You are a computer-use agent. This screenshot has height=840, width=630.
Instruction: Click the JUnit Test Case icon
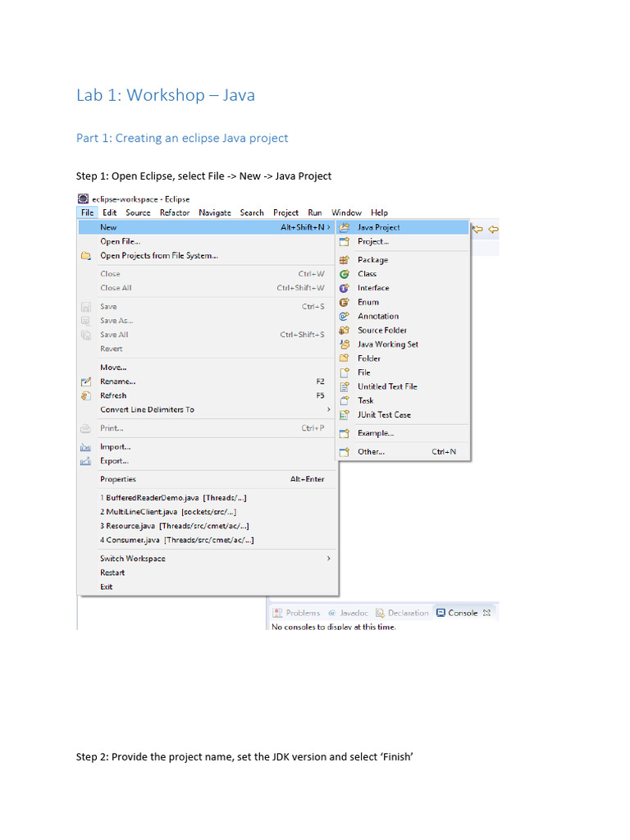(345, 414)
